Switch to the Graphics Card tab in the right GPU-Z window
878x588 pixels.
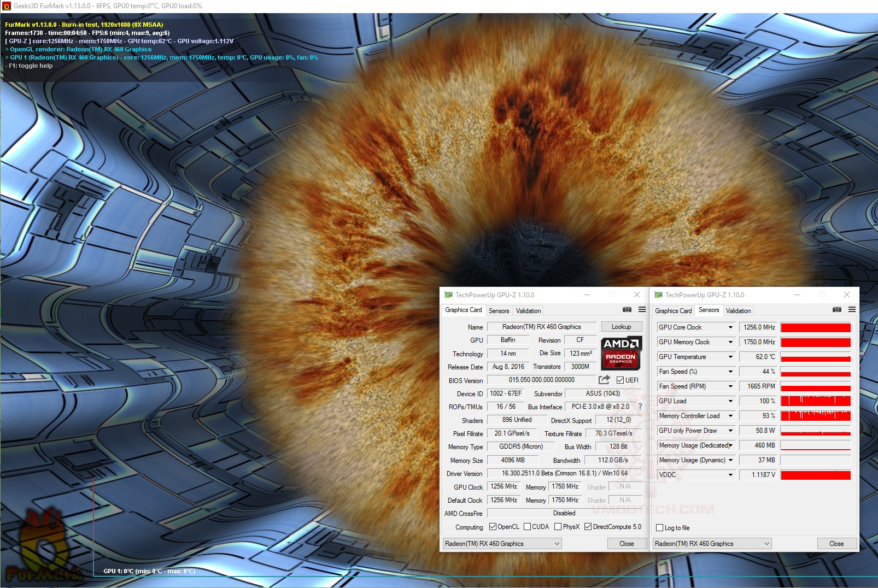[674, 311]
